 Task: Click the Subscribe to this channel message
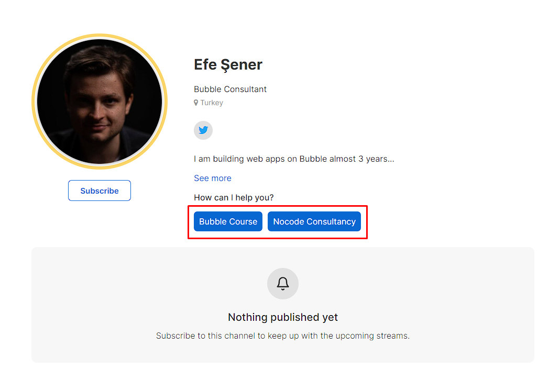click(x=283, y=335)
